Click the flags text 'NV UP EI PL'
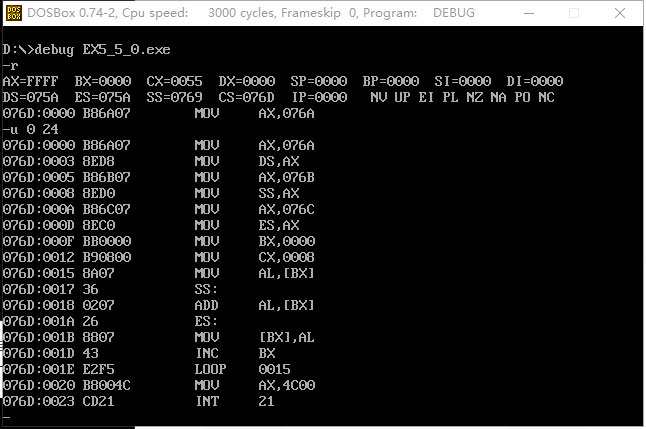646x429 pixels. click(414, 97)
